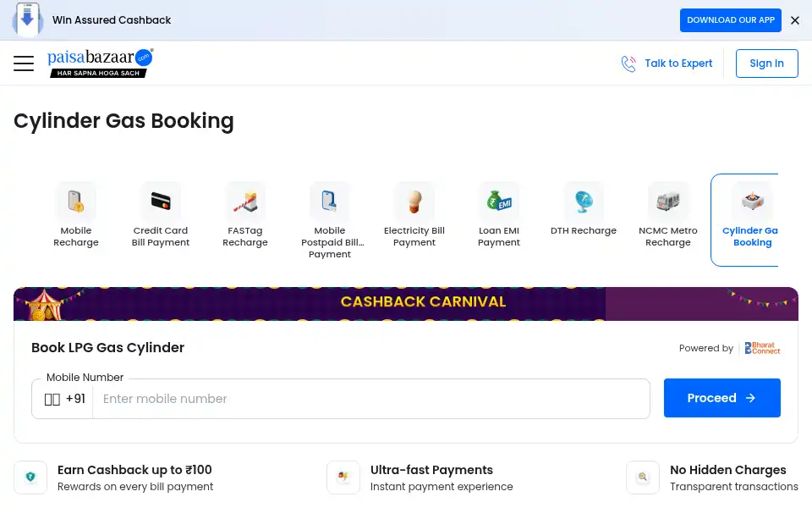Viewport: 812px width, 508px height.
Task: Click the DTH Recharge label
Action: coord(584,230)
